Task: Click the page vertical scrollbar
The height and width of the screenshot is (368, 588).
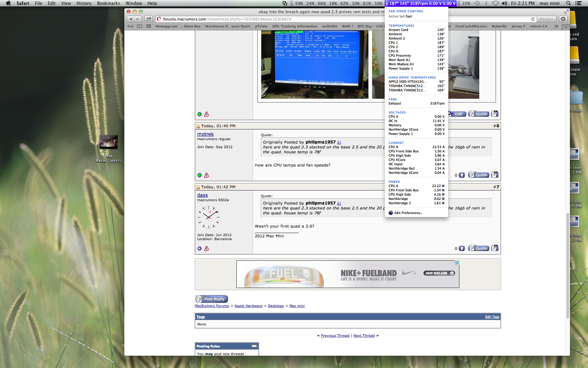Action: [567, 266]
